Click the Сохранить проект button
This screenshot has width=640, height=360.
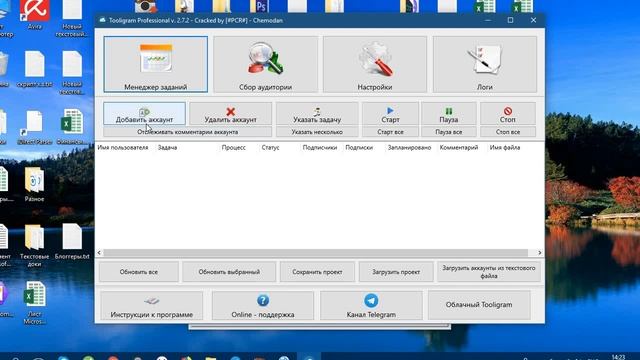click(x=317, y=272)
